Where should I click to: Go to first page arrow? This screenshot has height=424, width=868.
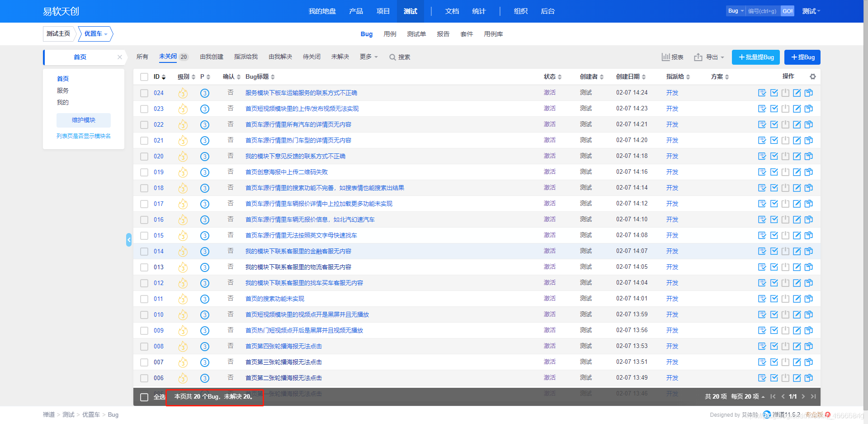coord(773,396)
